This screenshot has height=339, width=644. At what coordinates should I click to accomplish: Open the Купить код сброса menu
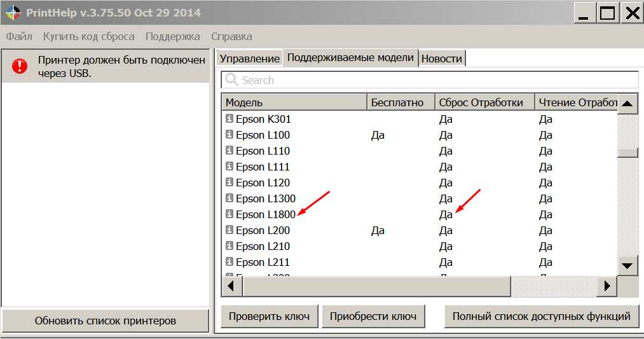tap(89, 36)
